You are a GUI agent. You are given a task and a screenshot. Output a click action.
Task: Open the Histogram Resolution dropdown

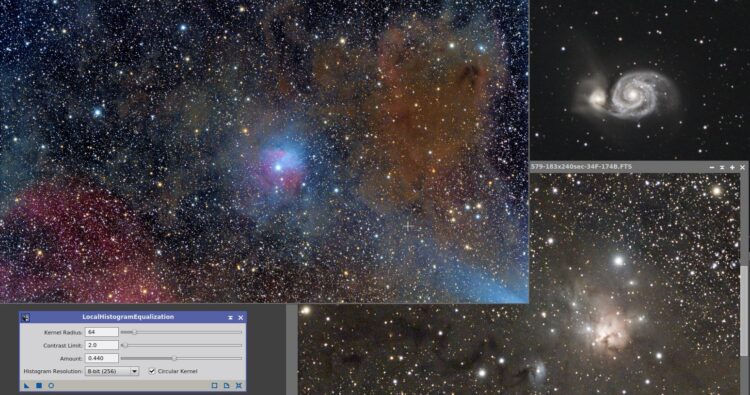(112, 371)
